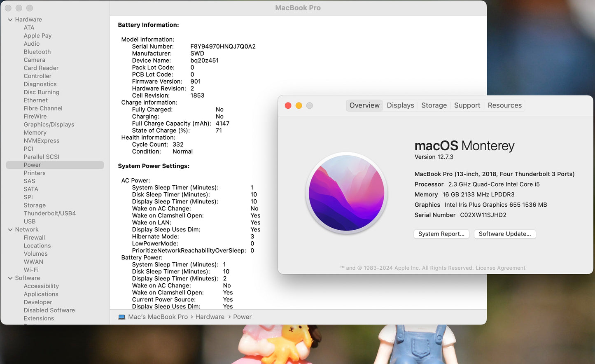Collapse the Software section chevron

pyautogui.click(x=10, y=278)
